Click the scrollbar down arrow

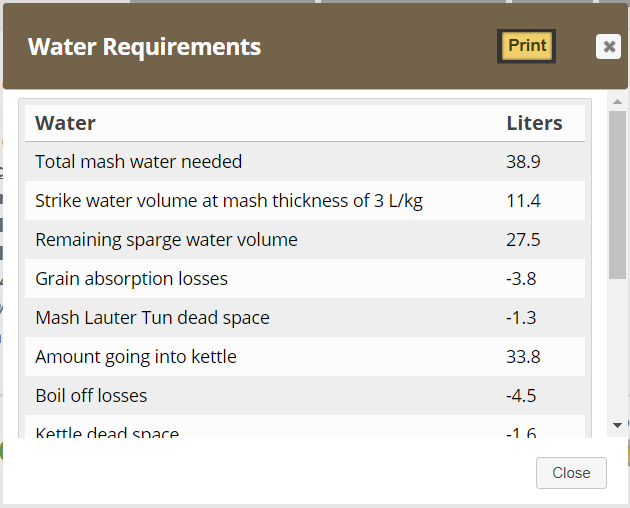click(618, 425)
